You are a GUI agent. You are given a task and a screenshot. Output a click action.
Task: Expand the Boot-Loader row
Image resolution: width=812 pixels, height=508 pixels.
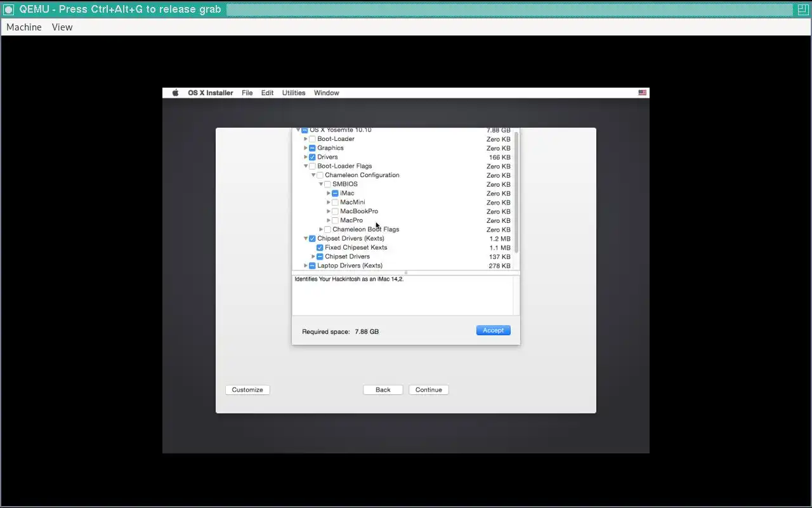tap(306, 139)
